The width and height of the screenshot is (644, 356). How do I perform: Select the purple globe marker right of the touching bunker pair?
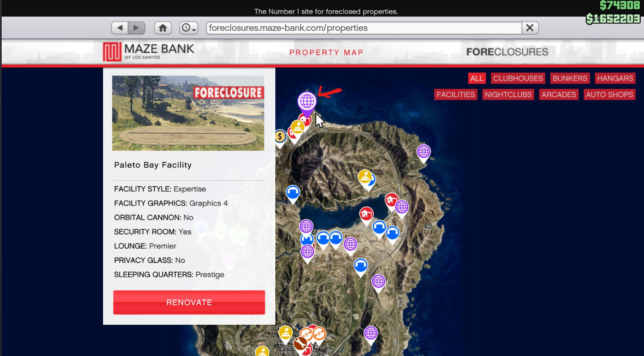350,244
